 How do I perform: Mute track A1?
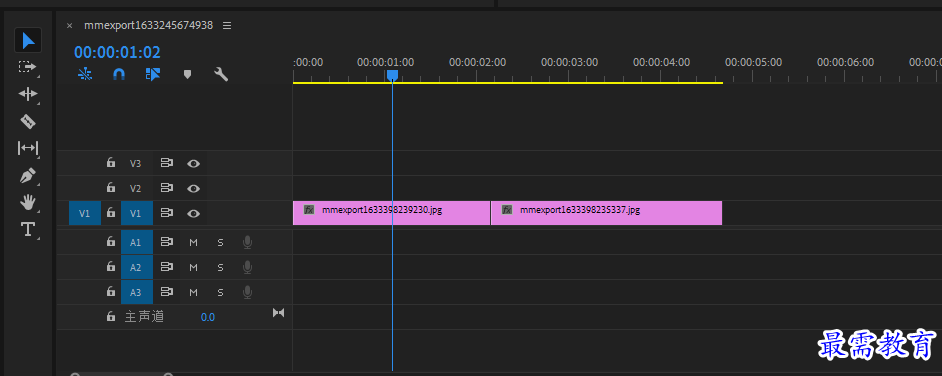point(193,243)
